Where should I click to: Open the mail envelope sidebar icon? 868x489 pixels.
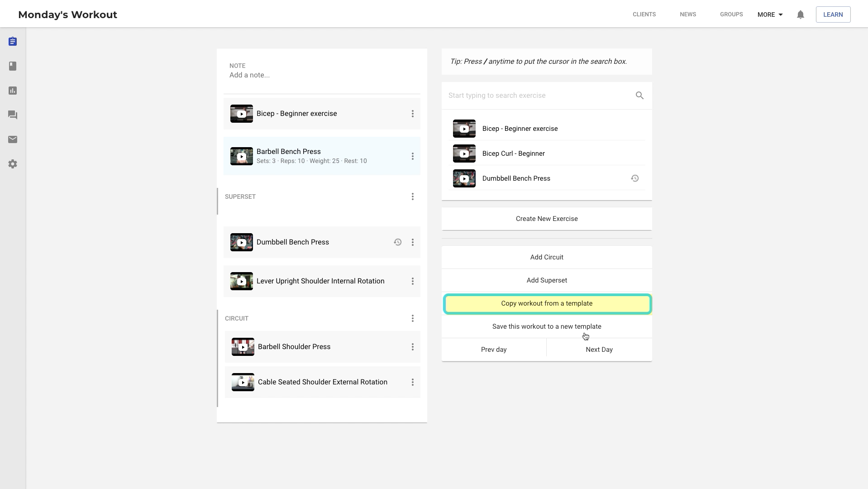point(13,139)
